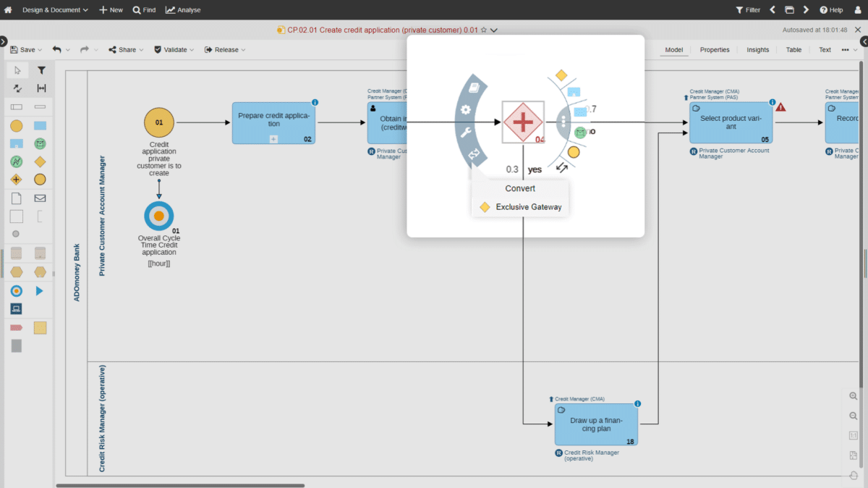Screen dimensions: 868x488
Task: Click the red warning triangle near Select product variant
Action: tap(781, 107)
